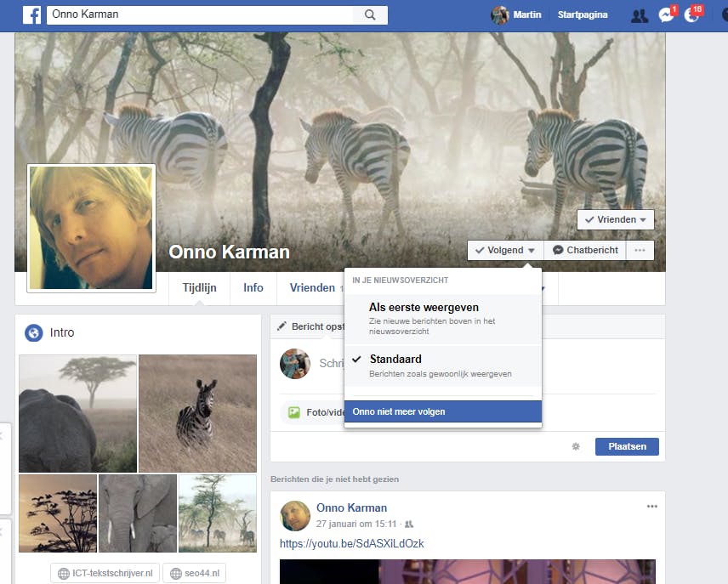The height and width of the screenshot is (584, 728).
Task: Click the audience friends icon on the post
Action: (409, 524)
